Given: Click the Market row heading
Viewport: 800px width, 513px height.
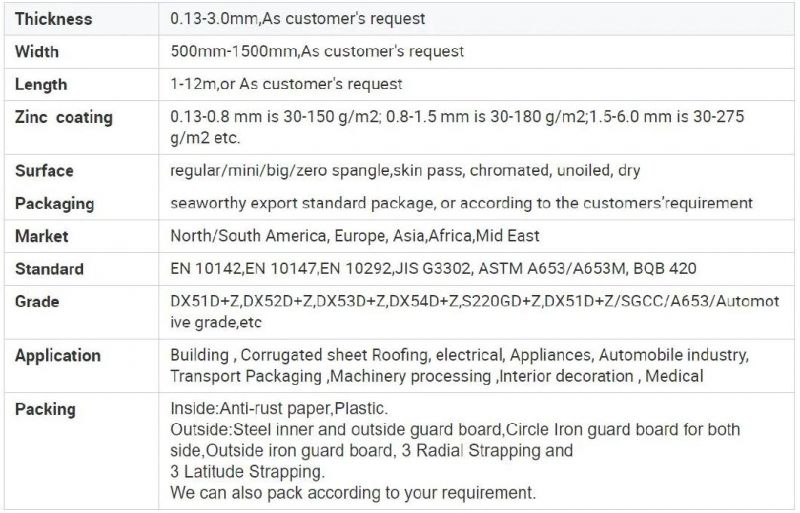Looking at the screenshot, I should (41, 236).
